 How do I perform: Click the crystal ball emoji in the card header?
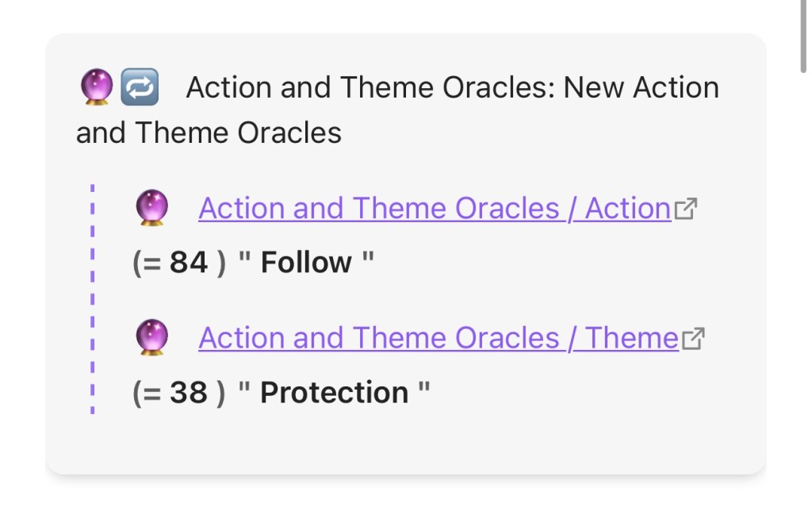[x=97, y=86]
